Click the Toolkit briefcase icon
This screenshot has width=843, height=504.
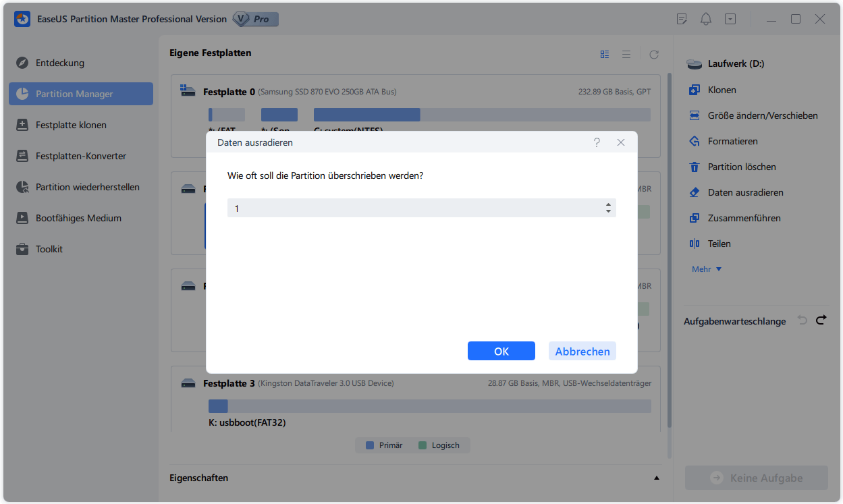[x=22, y=249]
